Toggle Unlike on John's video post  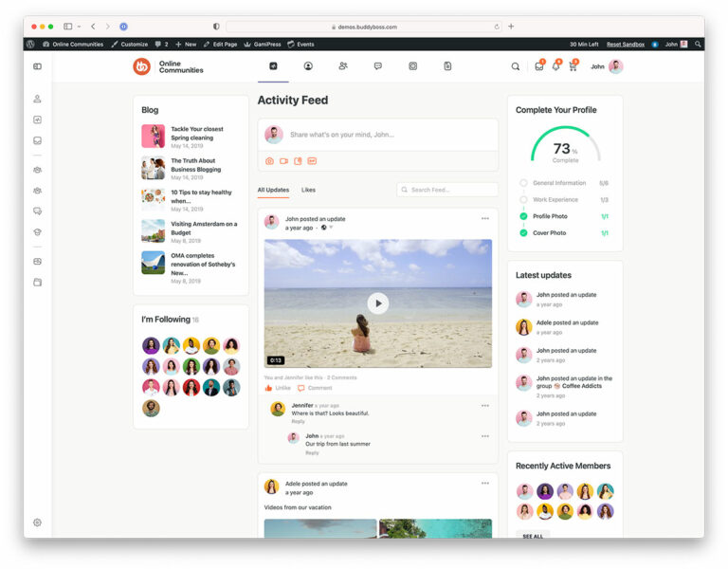click(x=278, y=388)
